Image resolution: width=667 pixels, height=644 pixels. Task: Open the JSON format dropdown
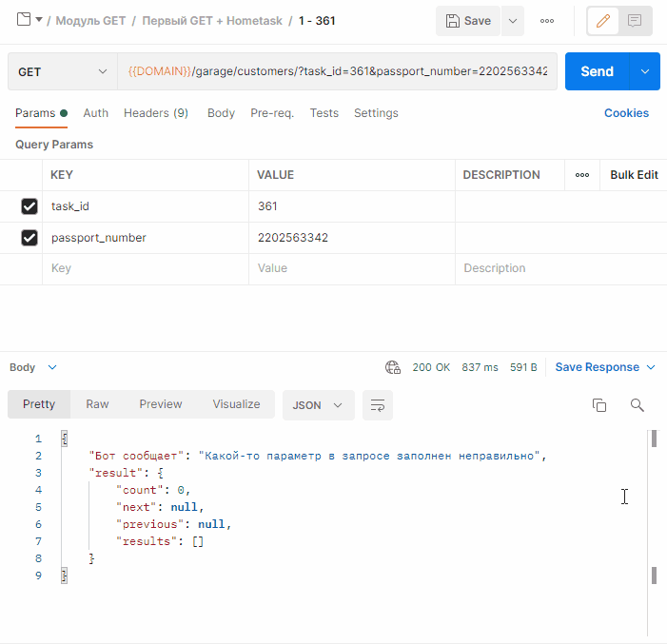click(318, 405)
